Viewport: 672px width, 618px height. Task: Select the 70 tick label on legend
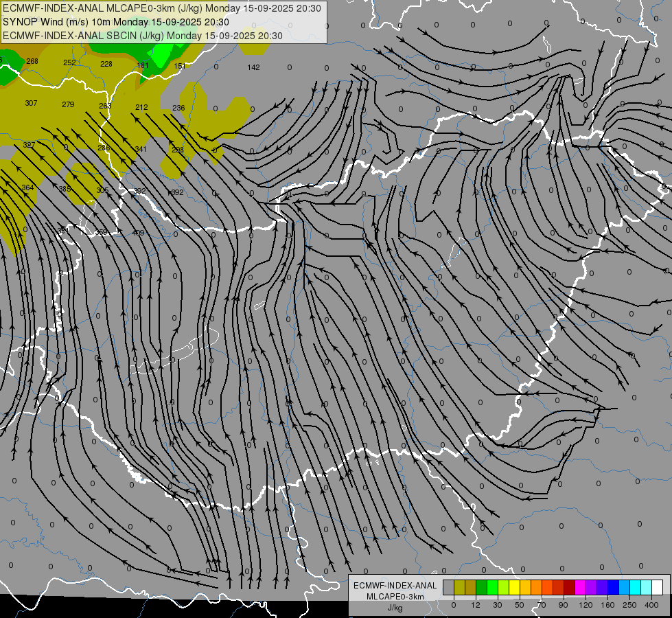(x=542, y=605)
